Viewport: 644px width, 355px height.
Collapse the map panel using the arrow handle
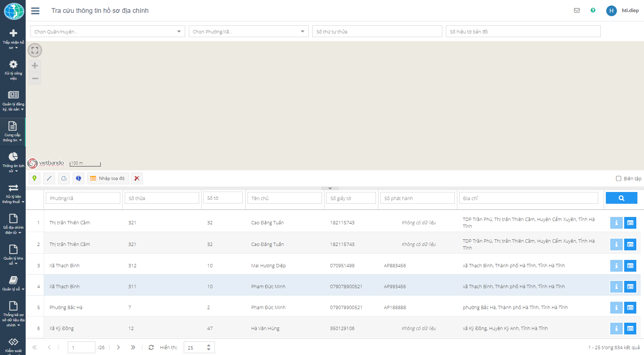tap(330, 188)
